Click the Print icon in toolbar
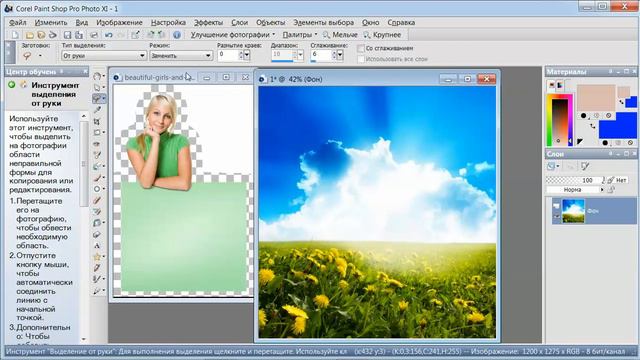Viewport: 640px width, 360px height. (94, 35)
